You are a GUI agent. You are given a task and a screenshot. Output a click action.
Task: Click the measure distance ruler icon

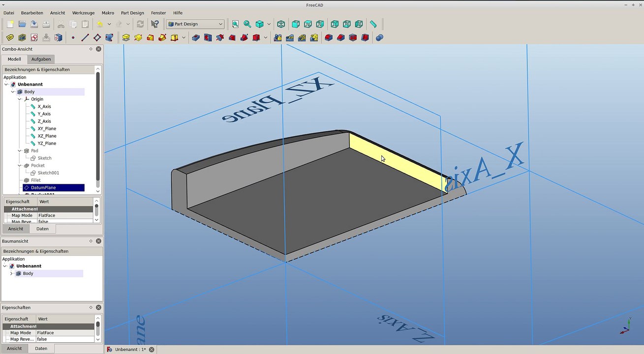[373, 24]
